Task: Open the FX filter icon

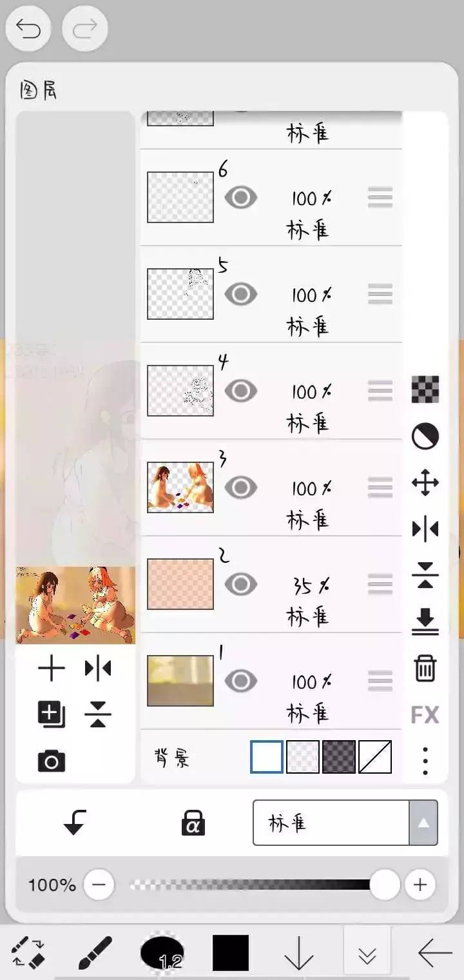Action: tap(425, 714)
